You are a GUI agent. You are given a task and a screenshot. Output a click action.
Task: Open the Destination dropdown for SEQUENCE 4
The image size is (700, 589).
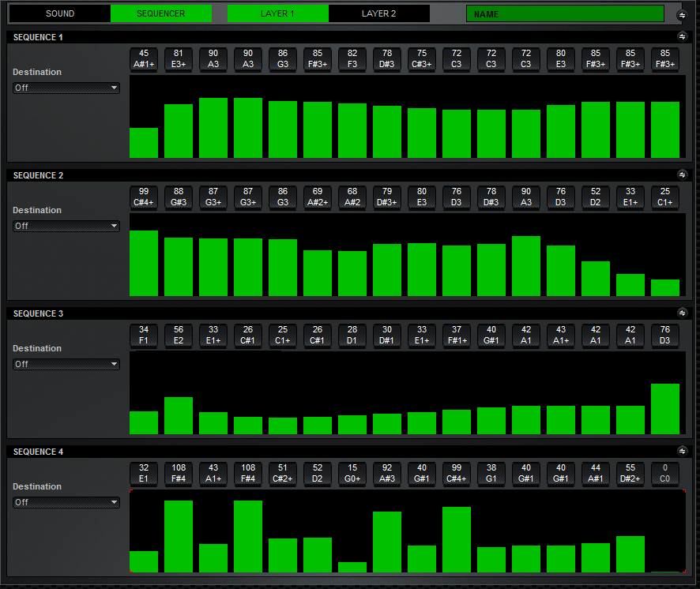pyautogui.click(x=66, y=501)
